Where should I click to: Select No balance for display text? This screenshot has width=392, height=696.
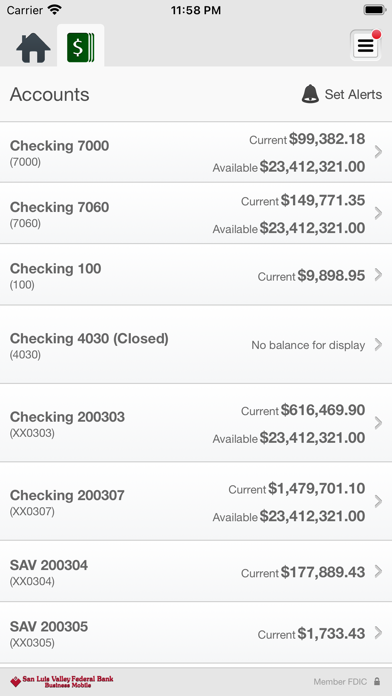pos(308,345)
